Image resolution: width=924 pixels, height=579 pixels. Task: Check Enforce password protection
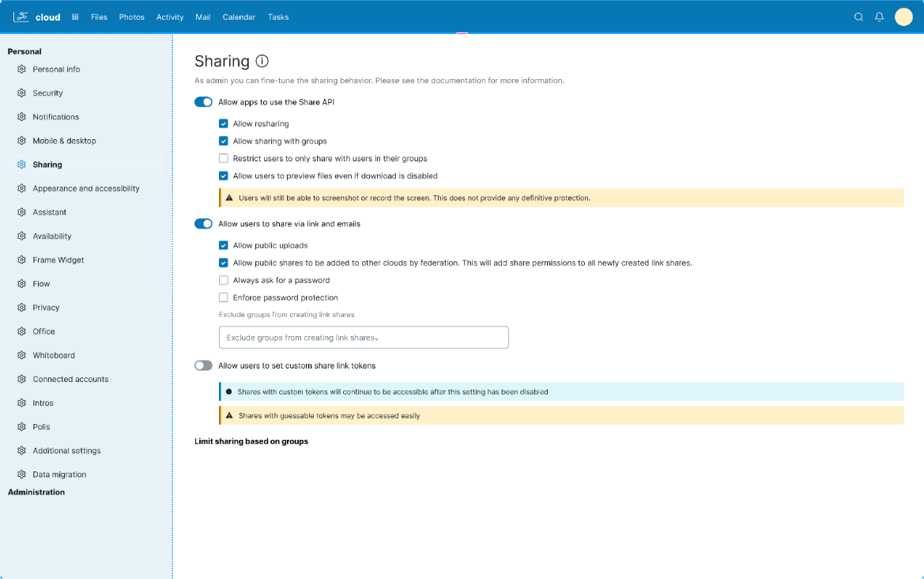pos(224,297)
